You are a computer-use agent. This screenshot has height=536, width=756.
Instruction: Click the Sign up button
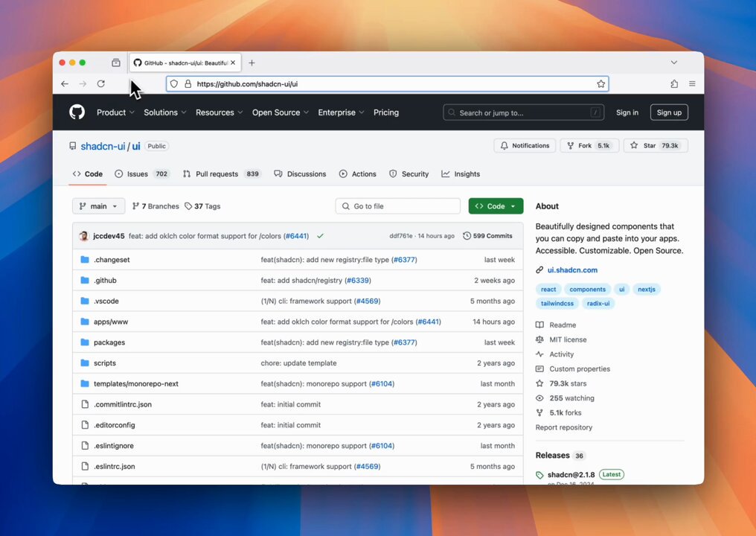tap(669, 112)
